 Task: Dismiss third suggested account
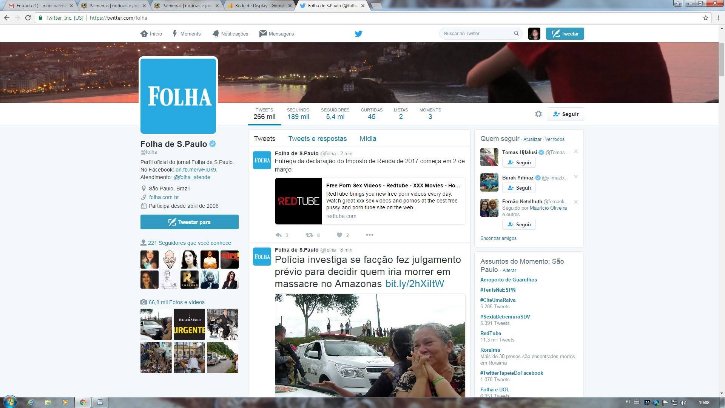coord(576,202)
